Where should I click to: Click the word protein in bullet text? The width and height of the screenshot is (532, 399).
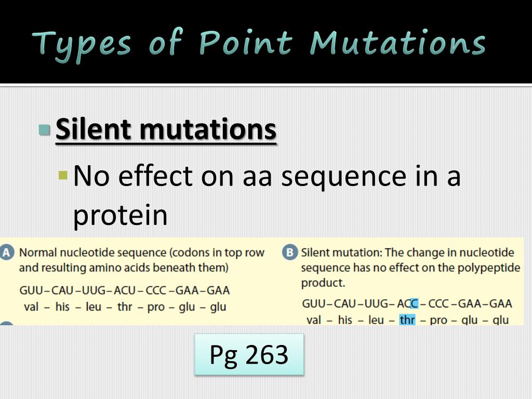[x=121, y=215]
